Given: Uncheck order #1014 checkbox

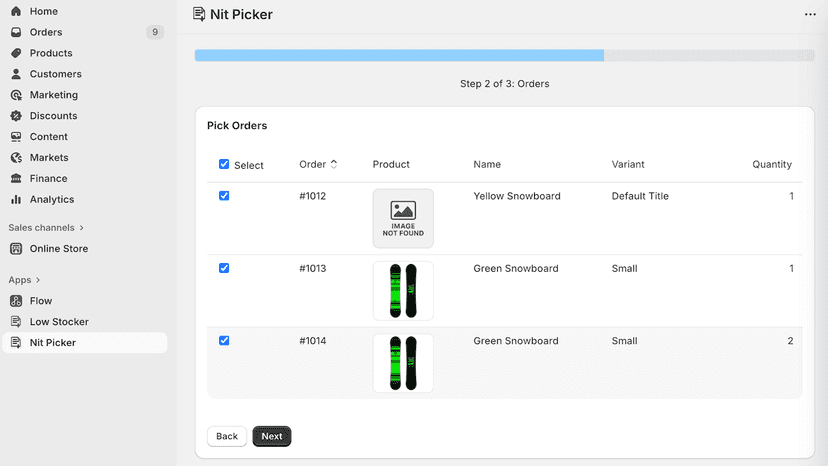Looking at the screenshot, I should (224, 341).
